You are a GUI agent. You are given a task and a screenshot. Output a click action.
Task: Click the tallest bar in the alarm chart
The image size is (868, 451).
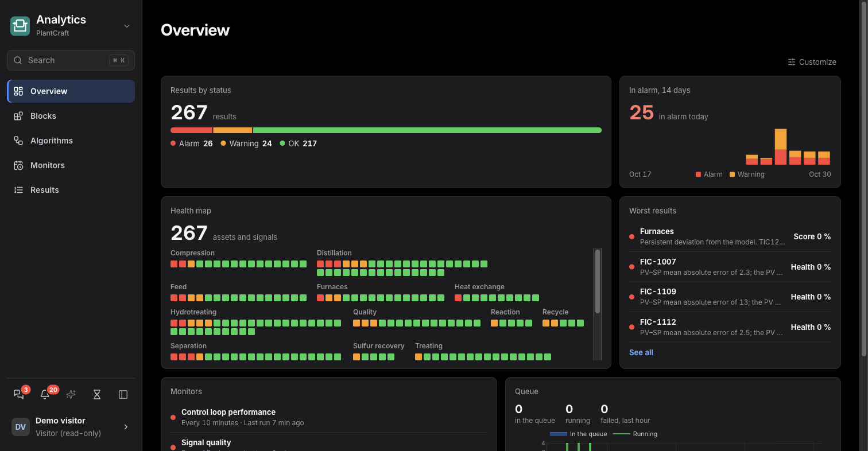pyautogui.click(x=781, y=147)
